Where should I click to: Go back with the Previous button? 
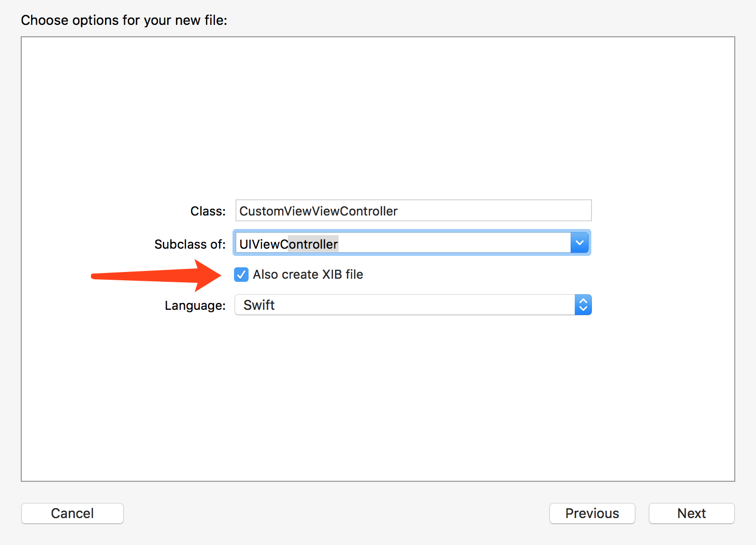[592, 513]
